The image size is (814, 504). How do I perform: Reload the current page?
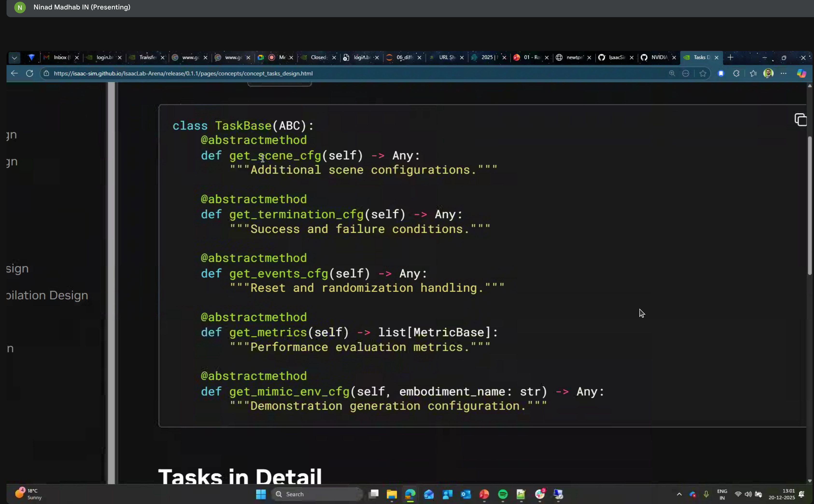pyautogui.click(x=29, y=73)
